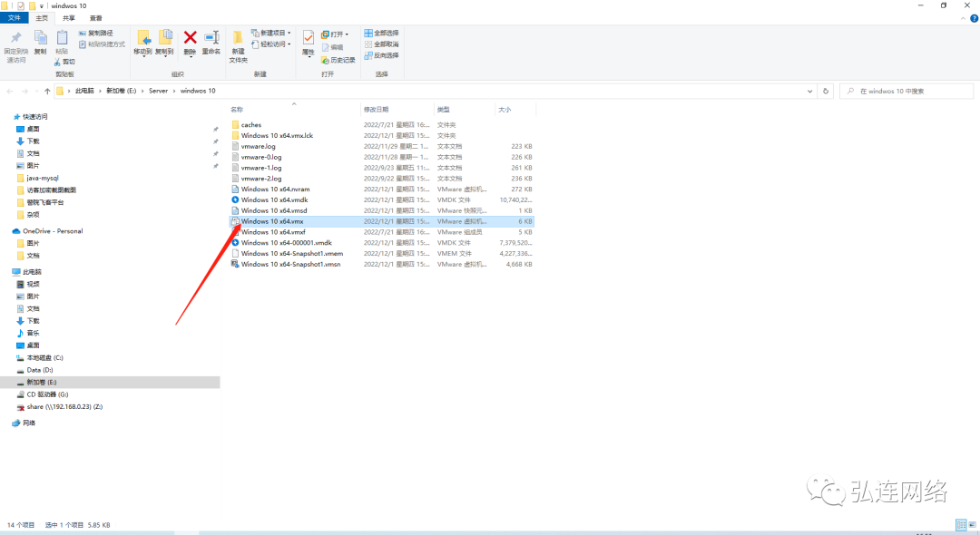Click the 剪切 scissors button
This screenshot has height=535, width=980.
pyautogui.click(x=64, y=62)
